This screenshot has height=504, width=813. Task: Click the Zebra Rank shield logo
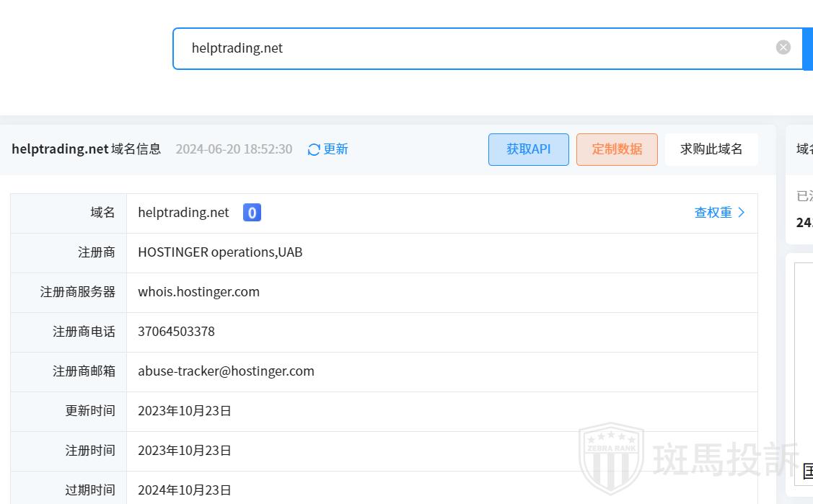(x=611, y=458)
